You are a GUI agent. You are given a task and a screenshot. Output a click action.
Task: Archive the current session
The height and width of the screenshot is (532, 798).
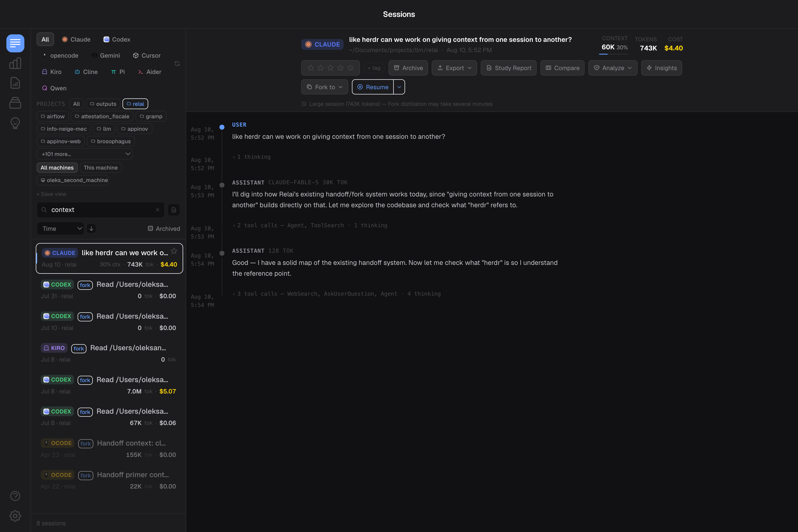[408, 68]
